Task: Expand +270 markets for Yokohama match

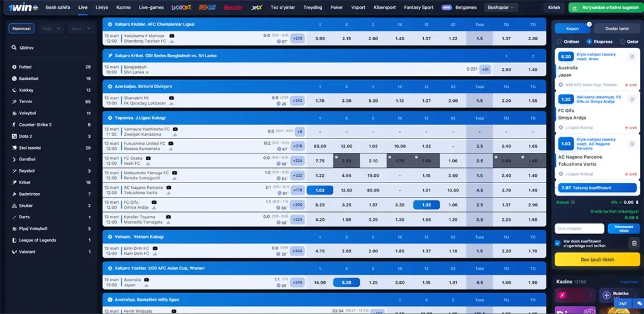Action: click(x=297, y=38)
